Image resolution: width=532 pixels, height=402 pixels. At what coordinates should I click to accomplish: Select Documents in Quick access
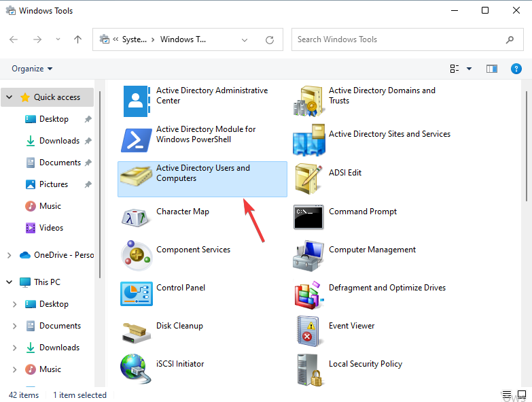(x=60, y=163)
